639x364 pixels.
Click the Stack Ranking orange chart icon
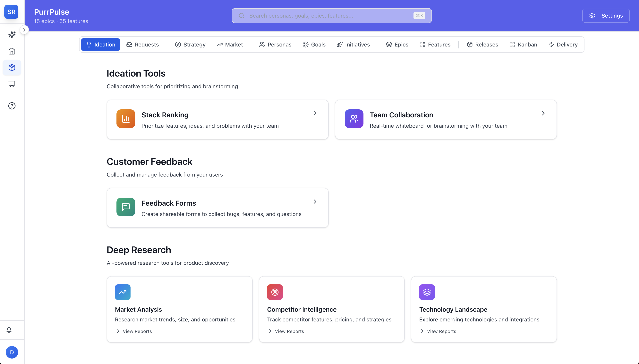click(126, 119)
